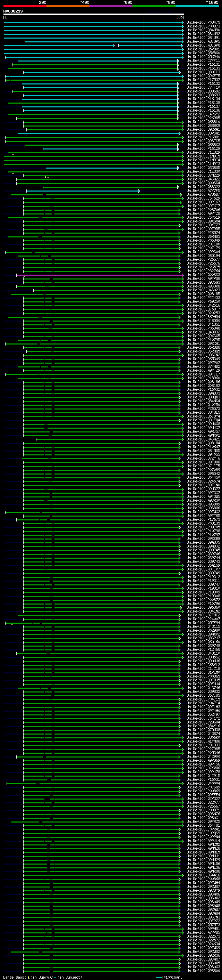Open hit UniRef100_A7Q6D7
Viewport: 222px width, 980px height.
(203, 195)
